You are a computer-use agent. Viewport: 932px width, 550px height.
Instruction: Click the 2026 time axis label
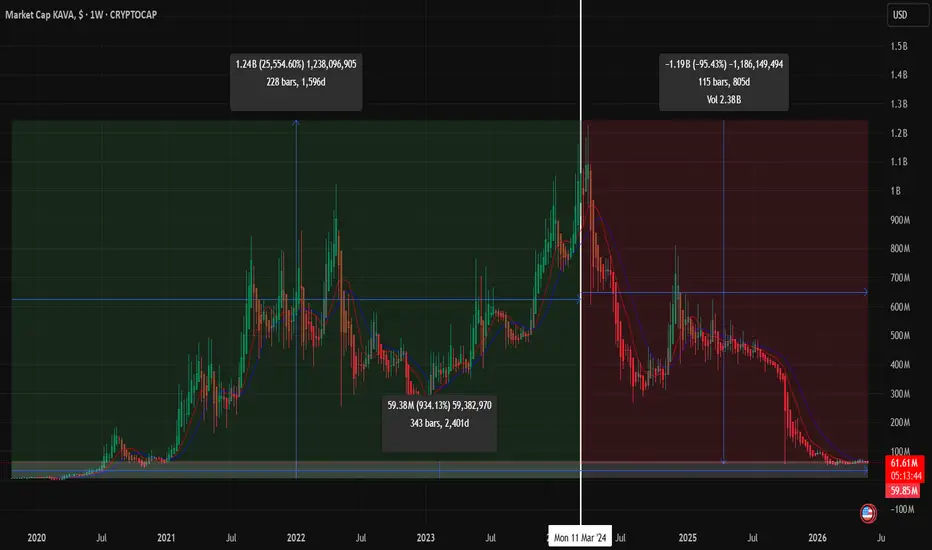pos(817,538)
